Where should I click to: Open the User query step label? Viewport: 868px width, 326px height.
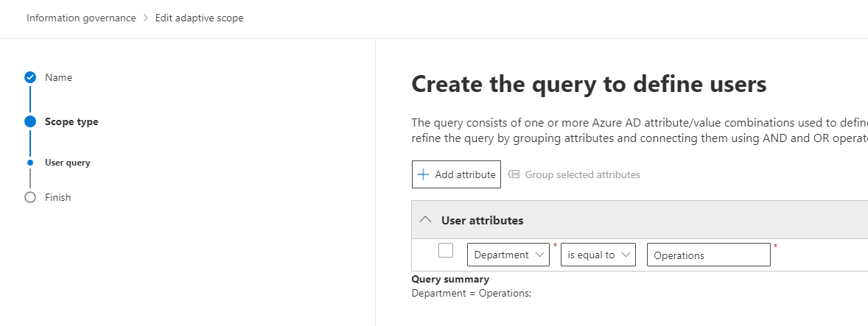(x=67, y=163)
